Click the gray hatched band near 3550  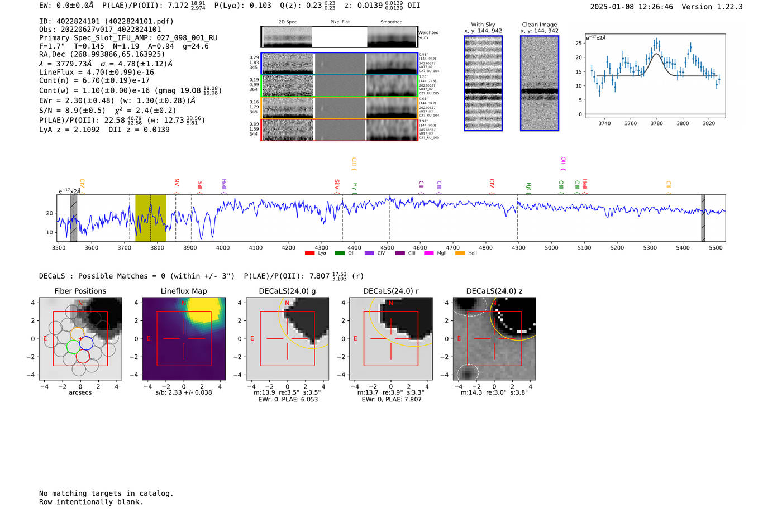point(73,218)
